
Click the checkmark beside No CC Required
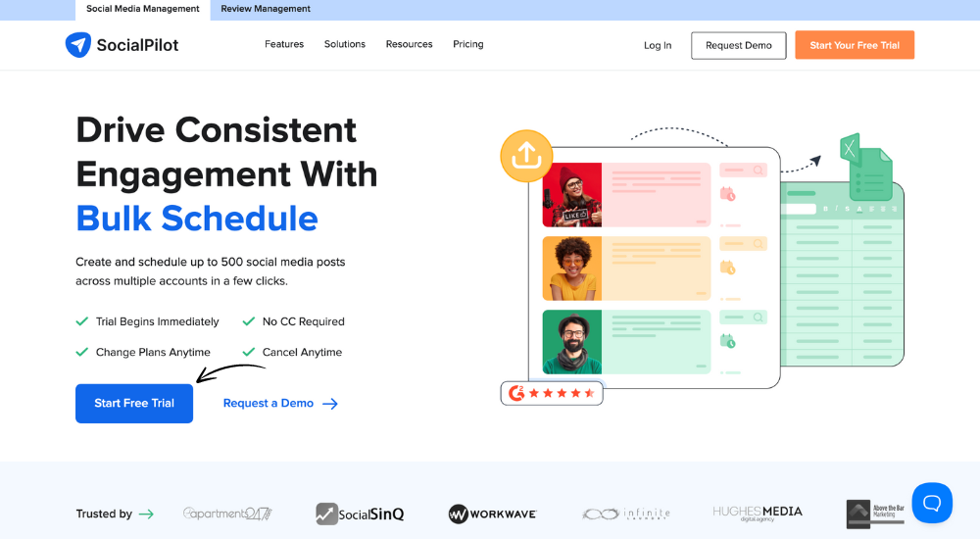pos(249,321)
